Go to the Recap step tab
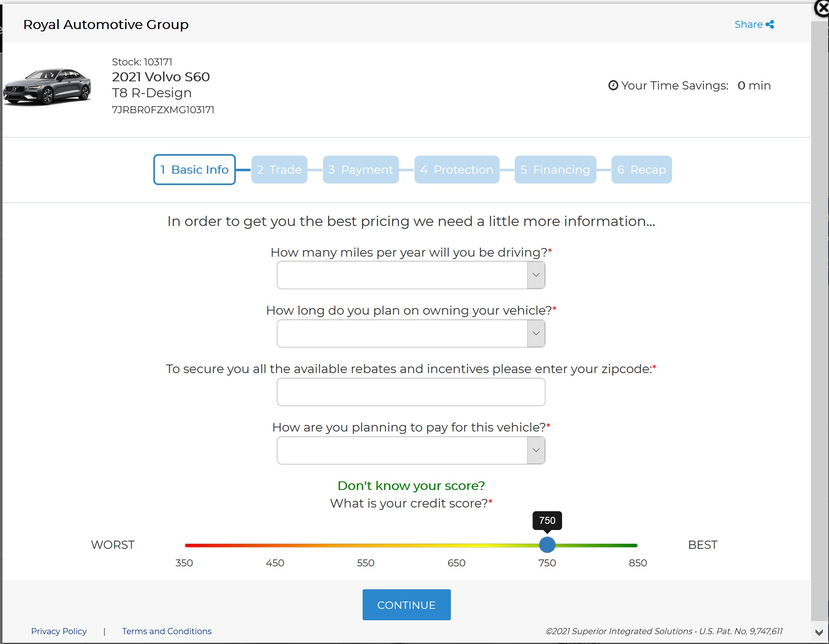 (641, 170)
